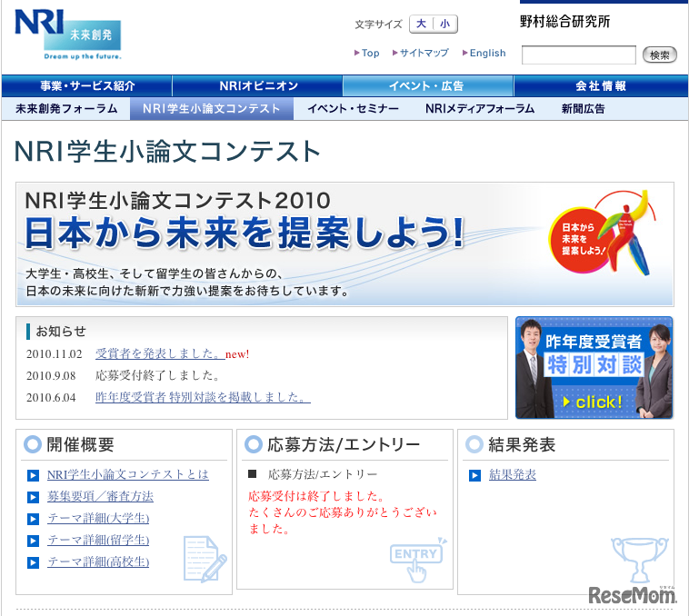The image size is (689, 616).
Task: Click the 応募受付終了しました news entry
Action: pyautogui.click(x=157, y=375)
